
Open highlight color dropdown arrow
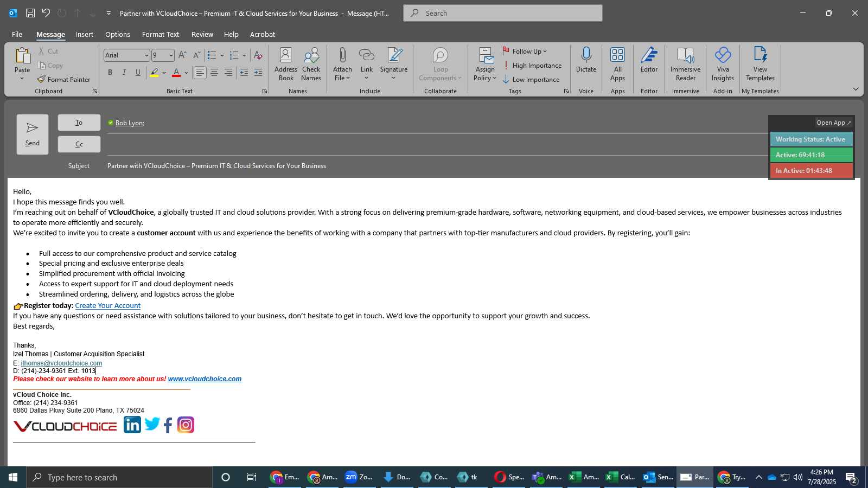point(164,73)
